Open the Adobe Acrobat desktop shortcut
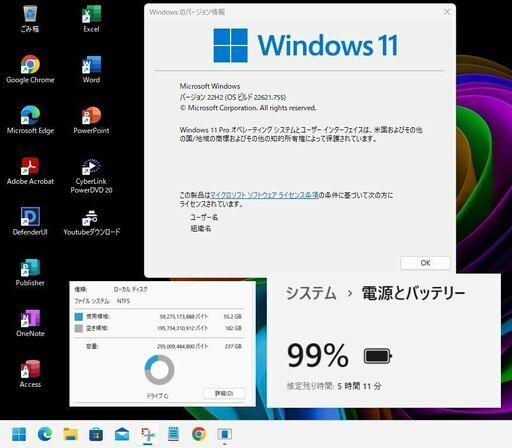Screen dimensions: 512x448 coord(30,171)
